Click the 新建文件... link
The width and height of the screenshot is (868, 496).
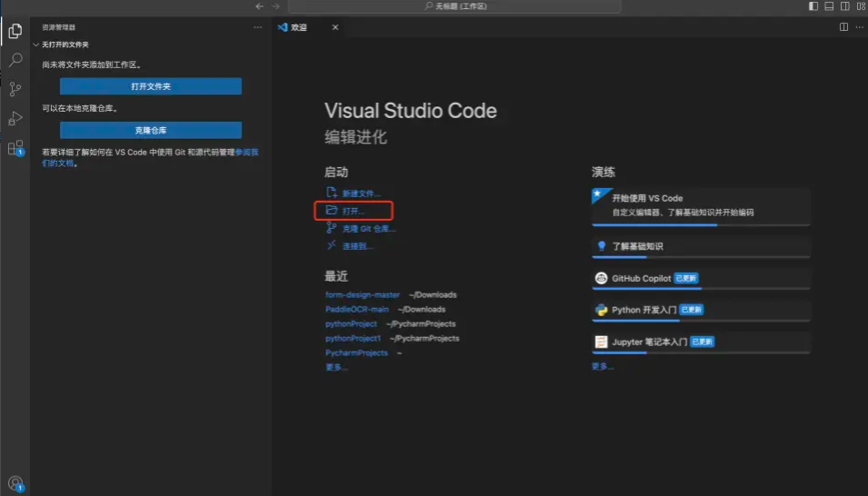click(361, 193)
